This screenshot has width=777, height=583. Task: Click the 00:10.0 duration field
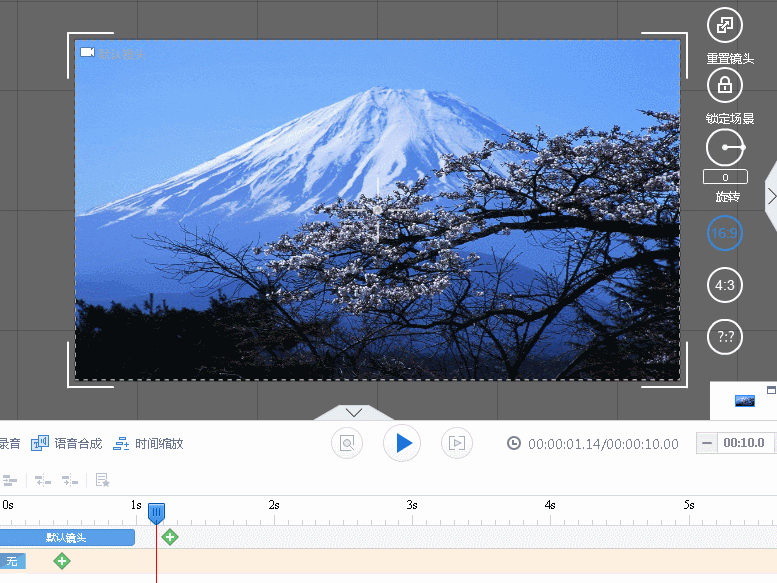(745, 443)
